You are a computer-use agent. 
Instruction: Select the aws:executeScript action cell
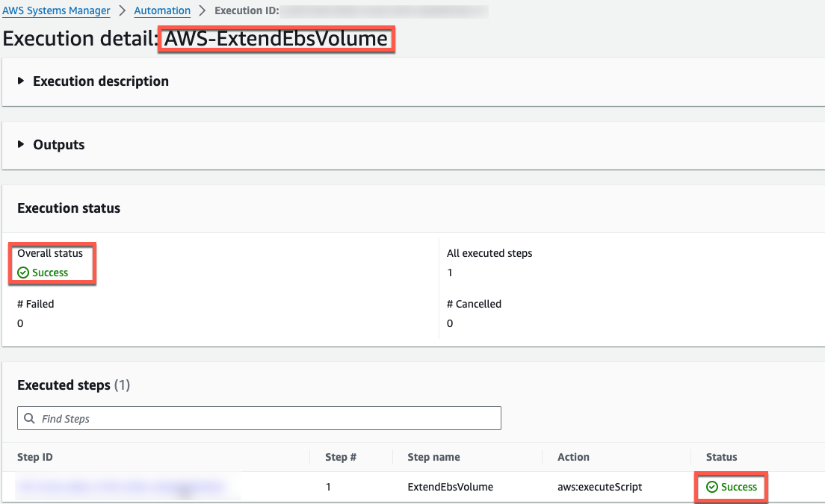[600, 487]
